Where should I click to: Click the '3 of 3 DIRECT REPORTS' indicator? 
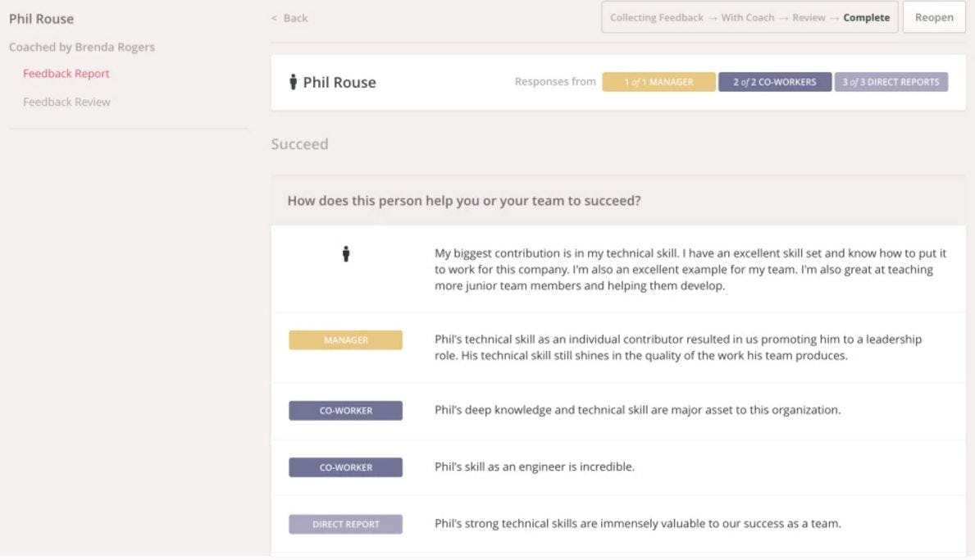coord(891,82)
